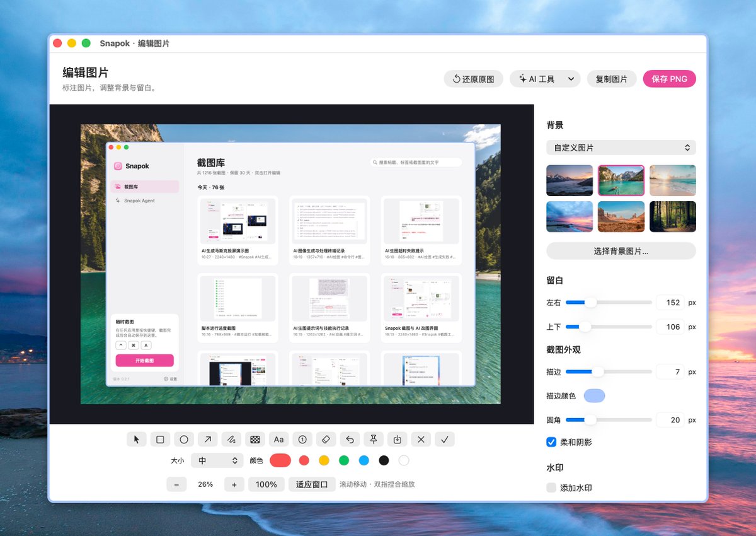Click the 圆角 value field showing 20

coord(670,420)
